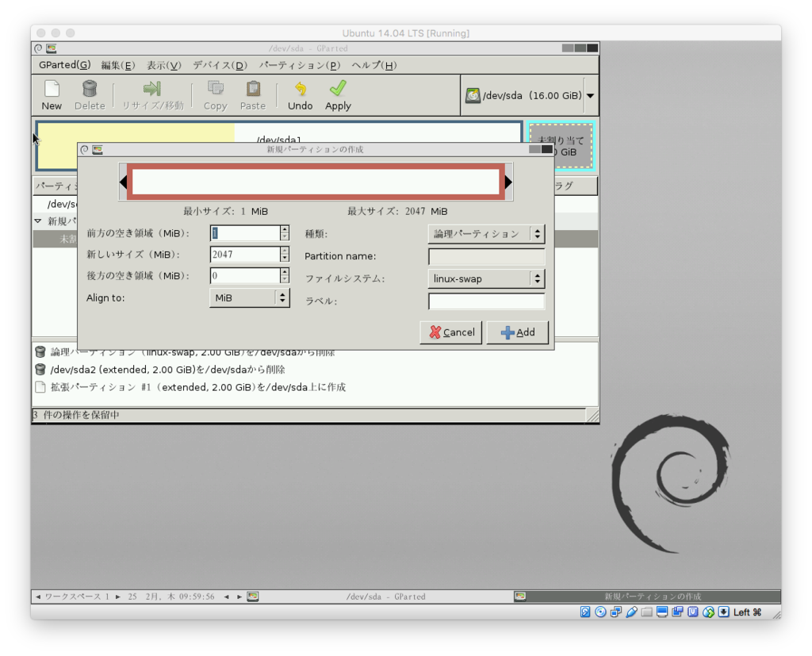Switch to /dev/sda - GParted taskbar entry

click(x=386, y=597)
